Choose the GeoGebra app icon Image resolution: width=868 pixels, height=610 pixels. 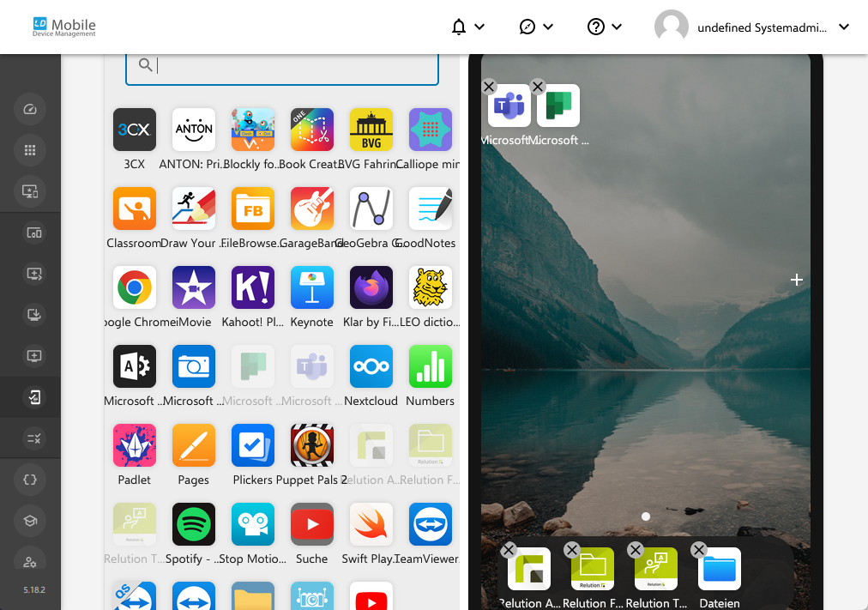pyautogui.click(x=371, y=208)
